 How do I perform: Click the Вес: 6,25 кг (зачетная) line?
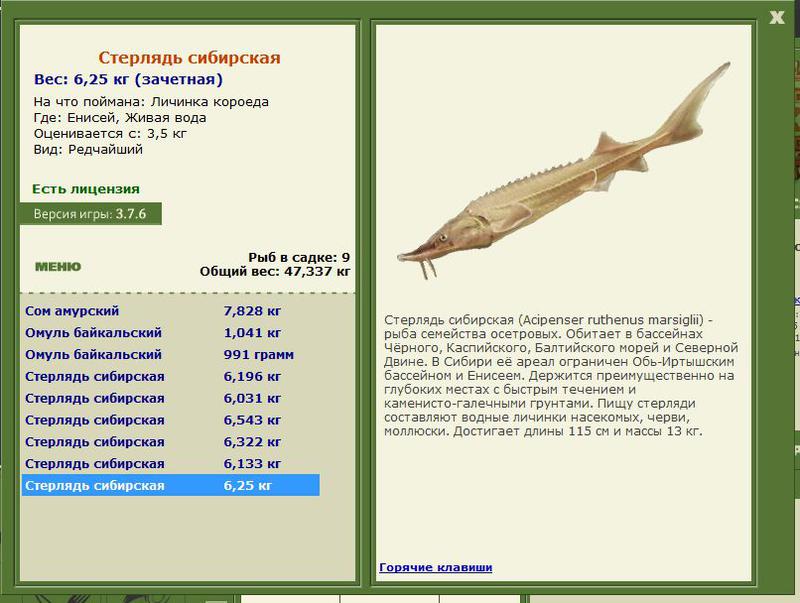[x=128, y=80]
